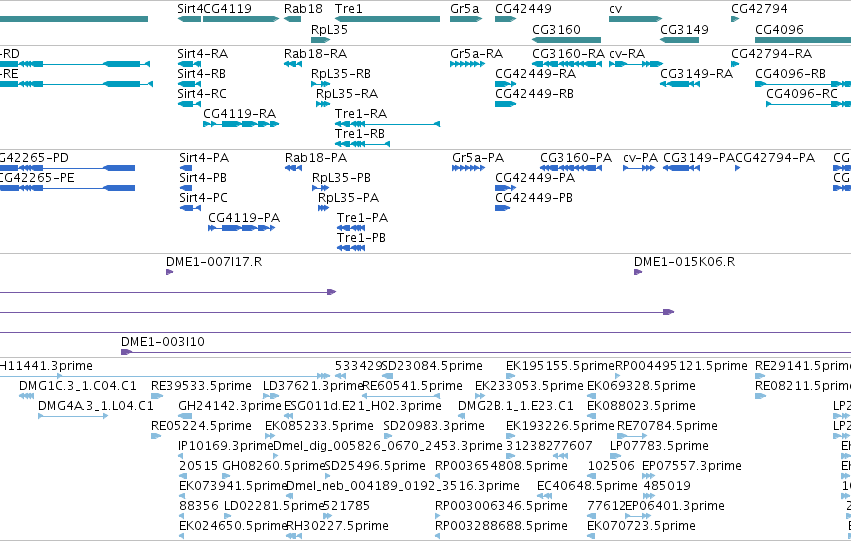
Task: Select the DMG4A.3_1.L04.C1 EST label
Action: point(96,406)
